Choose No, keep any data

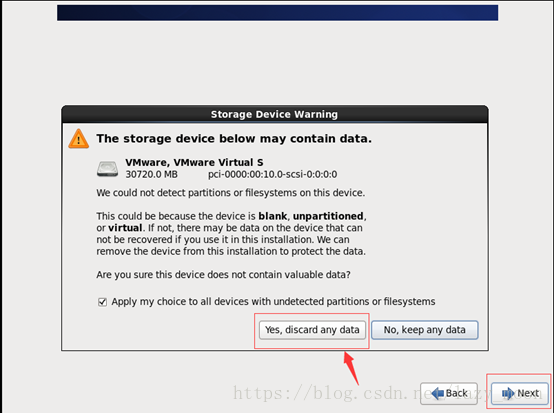(x=425, y=330)
